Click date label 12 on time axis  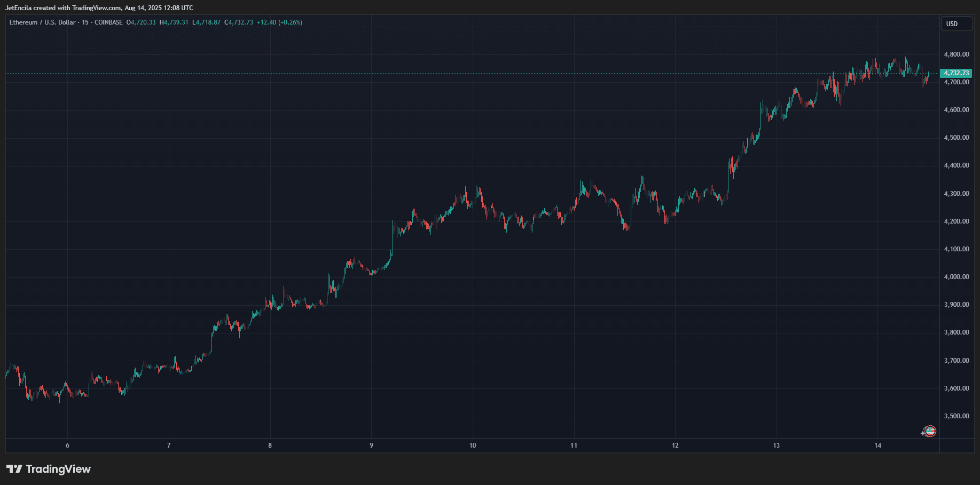675,446
